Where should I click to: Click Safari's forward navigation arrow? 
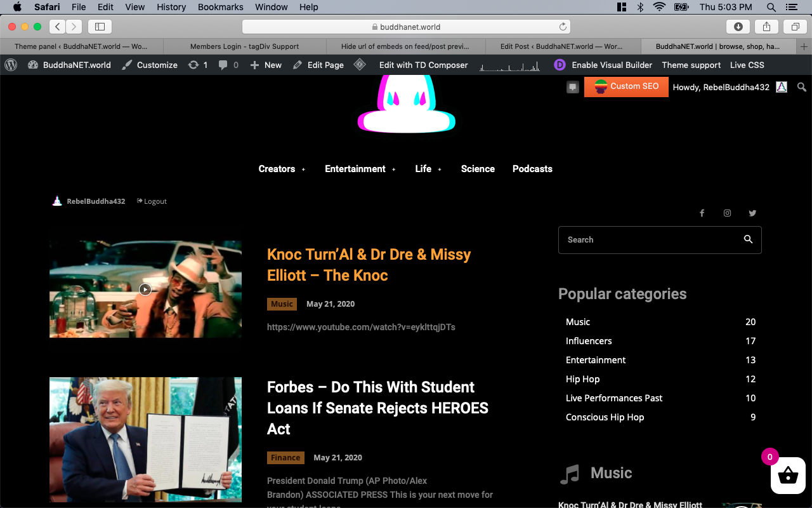(x=74, y=26)
